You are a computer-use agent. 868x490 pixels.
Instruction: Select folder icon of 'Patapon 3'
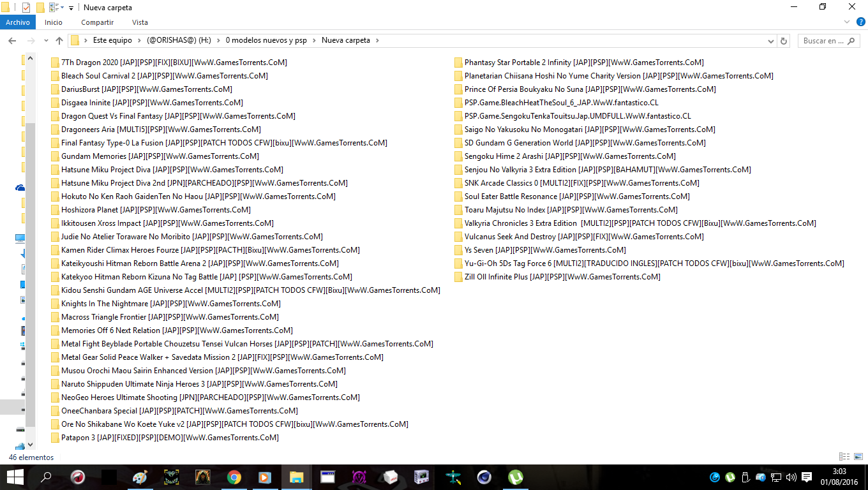click(x=55, y=438)
